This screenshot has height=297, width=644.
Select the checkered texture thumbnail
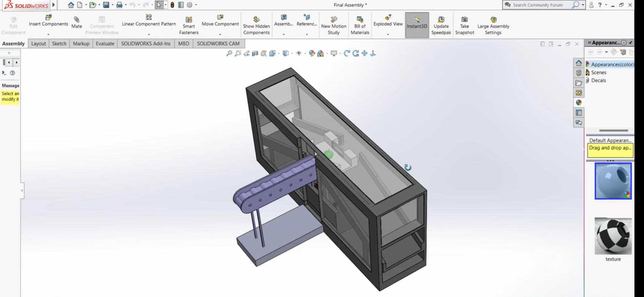pos(613,236)
